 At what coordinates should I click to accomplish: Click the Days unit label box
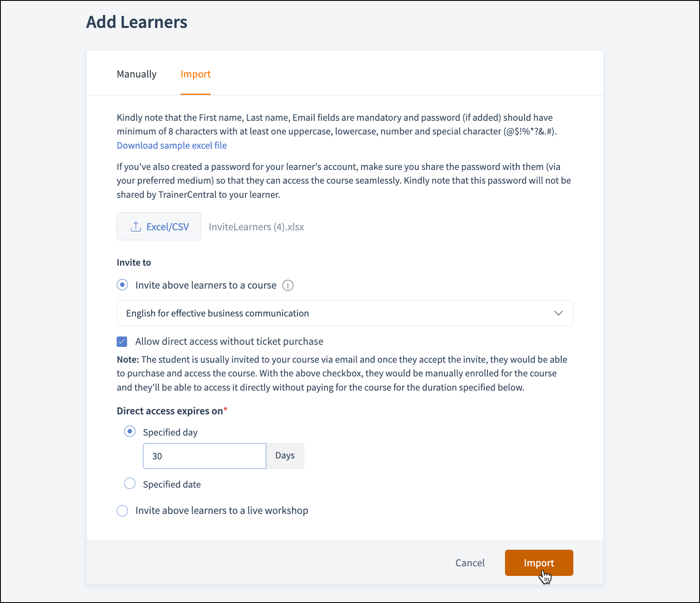285,456
